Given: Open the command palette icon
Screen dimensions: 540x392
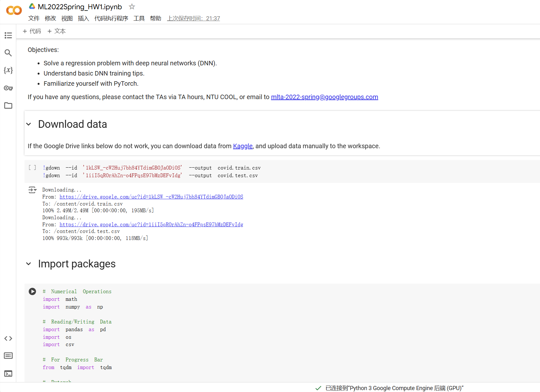Looking at the screenshot, I should (8, 356).
